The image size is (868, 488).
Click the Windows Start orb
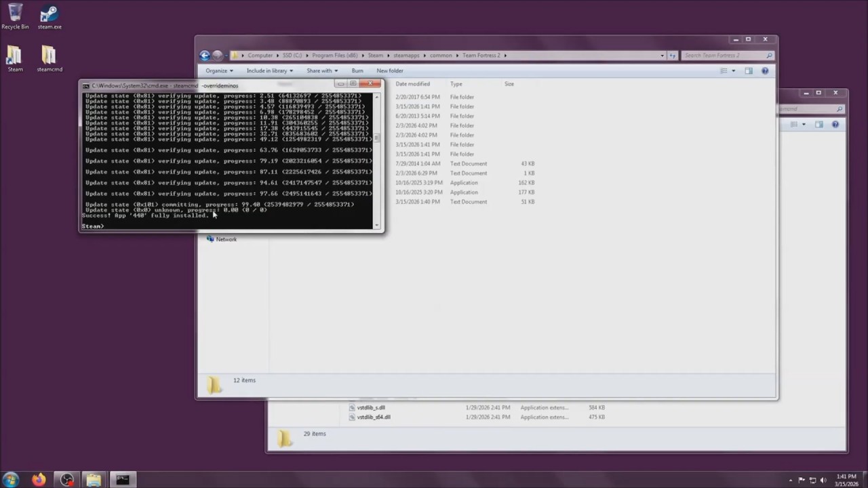coord(11,480)
